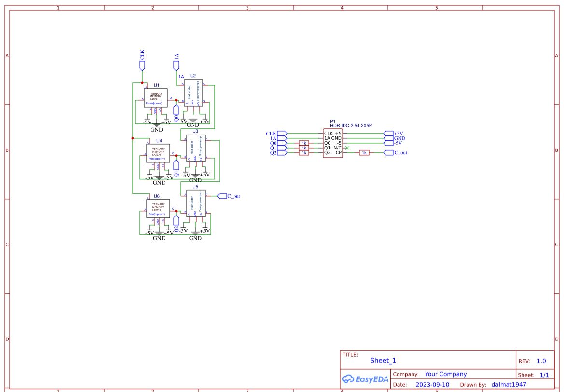The image size is (564, 392).
Task: Click the CLK net port above U1
Action: [142, 66]
